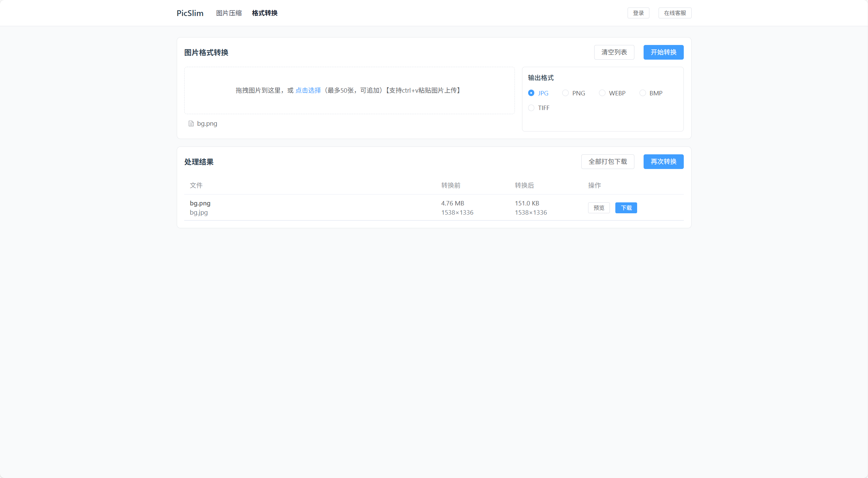Viewport: 868px width, 478px height.
Task: Click the 点击选择 upload link
Action: click(x=308, y=90)
